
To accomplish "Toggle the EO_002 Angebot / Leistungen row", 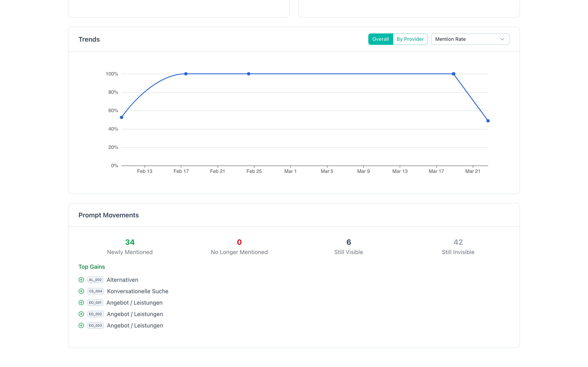I will (x=135, y=314).
